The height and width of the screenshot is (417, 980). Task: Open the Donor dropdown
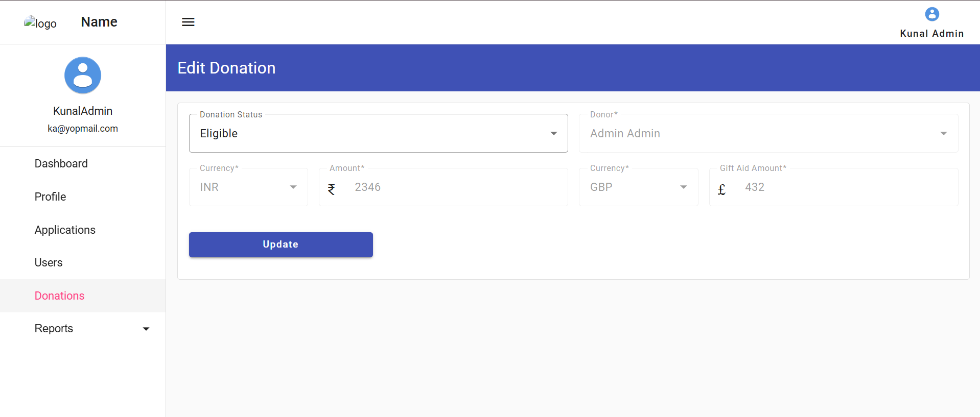tap(768, 133)
